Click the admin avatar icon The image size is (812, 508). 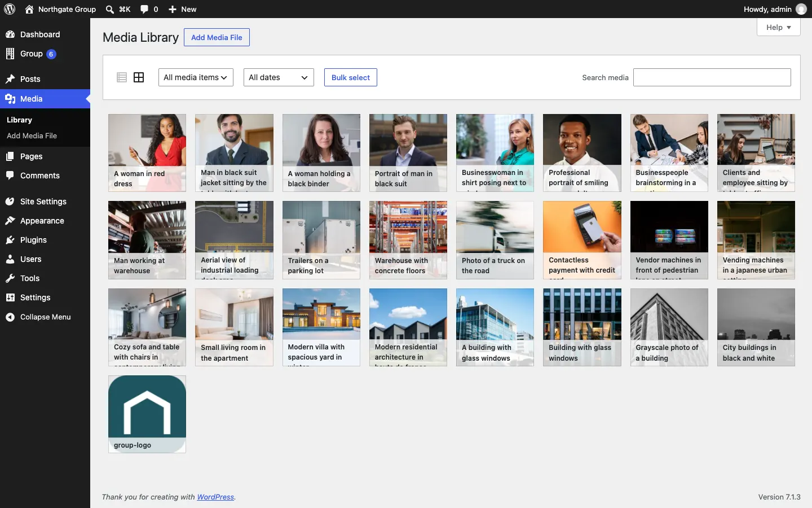click(801, 9)
